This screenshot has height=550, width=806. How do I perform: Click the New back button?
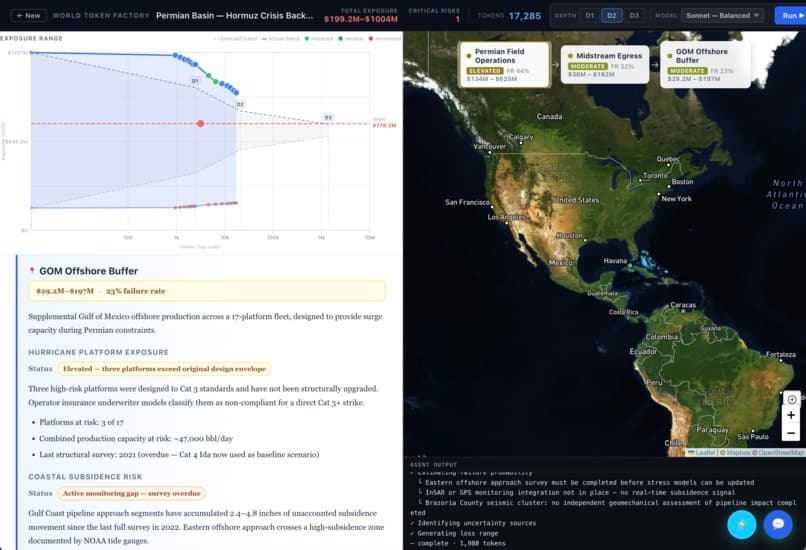pos(28,15)
